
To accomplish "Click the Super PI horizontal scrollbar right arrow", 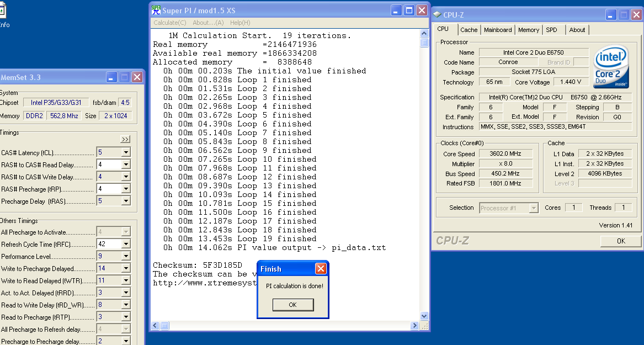I will point(414,326).
